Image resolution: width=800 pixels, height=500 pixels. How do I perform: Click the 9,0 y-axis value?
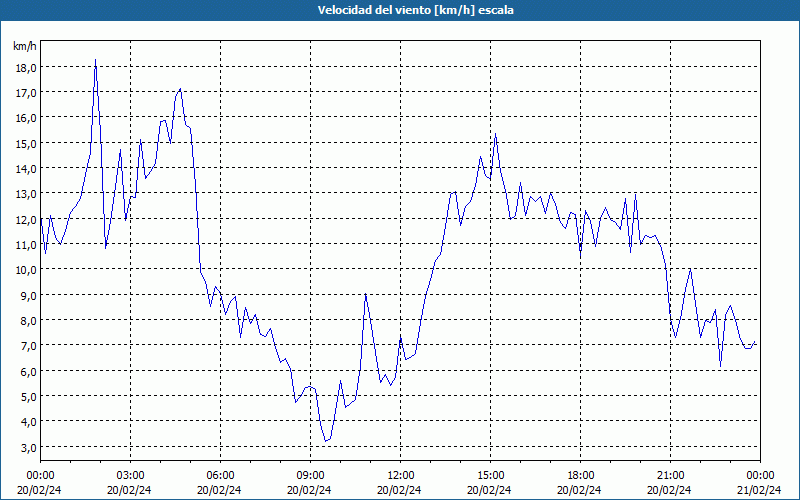pyautogui.click(x=27, y=295)
